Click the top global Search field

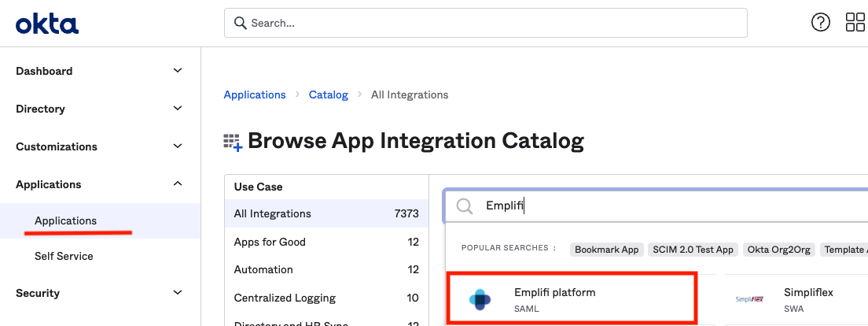pos(485,24)
